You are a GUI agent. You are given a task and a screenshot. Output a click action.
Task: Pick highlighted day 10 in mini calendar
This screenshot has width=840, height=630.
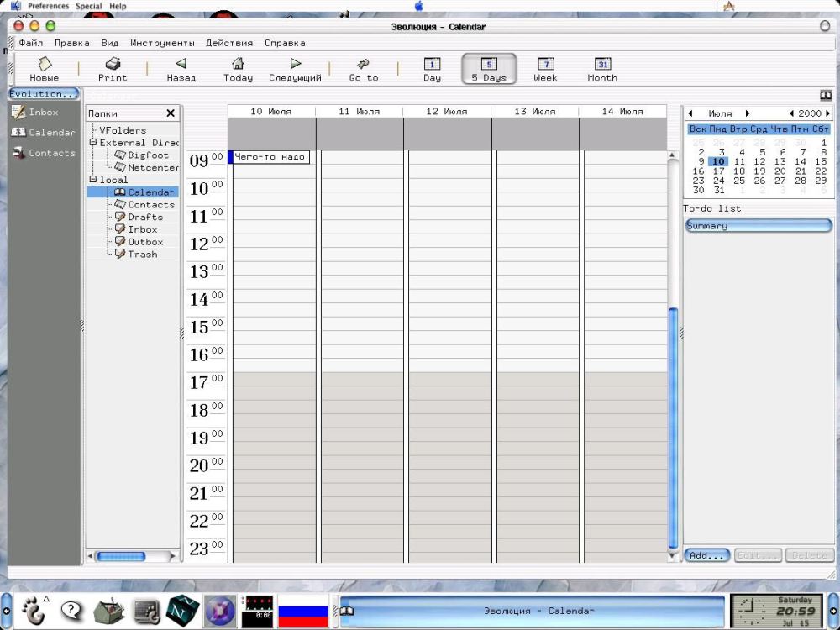click(x=718, y=161)
